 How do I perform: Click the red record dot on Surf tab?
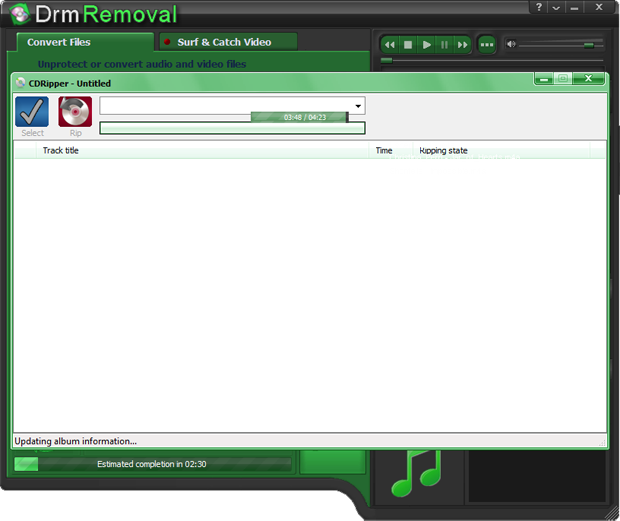point(167,42)
